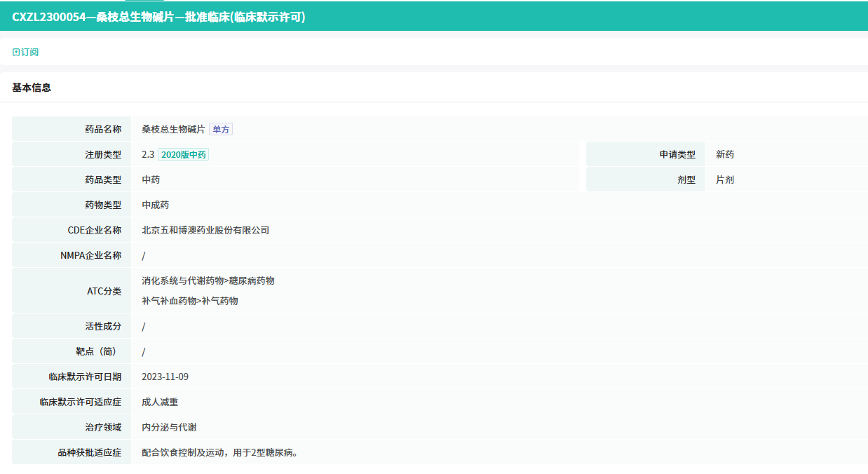The width and height of the screenshot is (868, 474).
Task: Click ATC entry 补气补血药物>补气药物
Action: pos(190,301)
